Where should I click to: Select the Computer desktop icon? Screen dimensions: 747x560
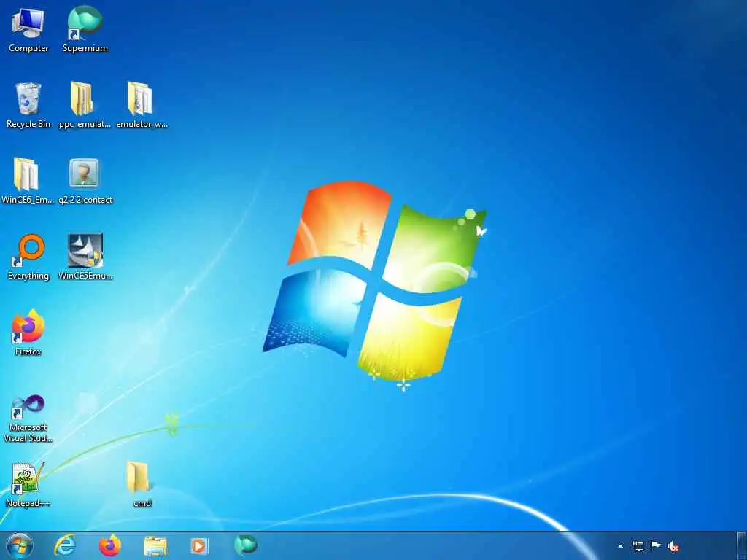click(x=28, y=29)
